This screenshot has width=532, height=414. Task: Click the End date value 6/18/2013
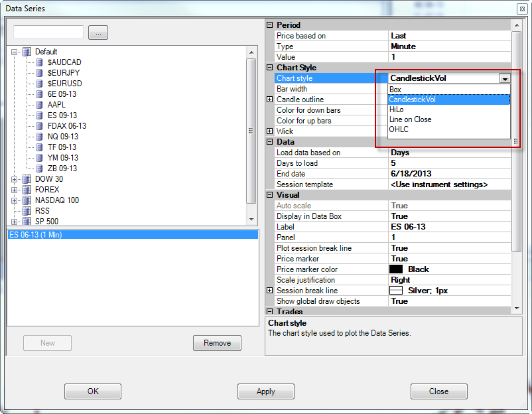point(411,174)
